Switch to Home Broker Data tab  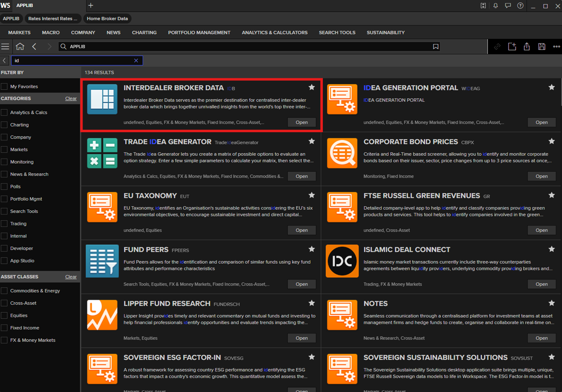tap(107, 18)
